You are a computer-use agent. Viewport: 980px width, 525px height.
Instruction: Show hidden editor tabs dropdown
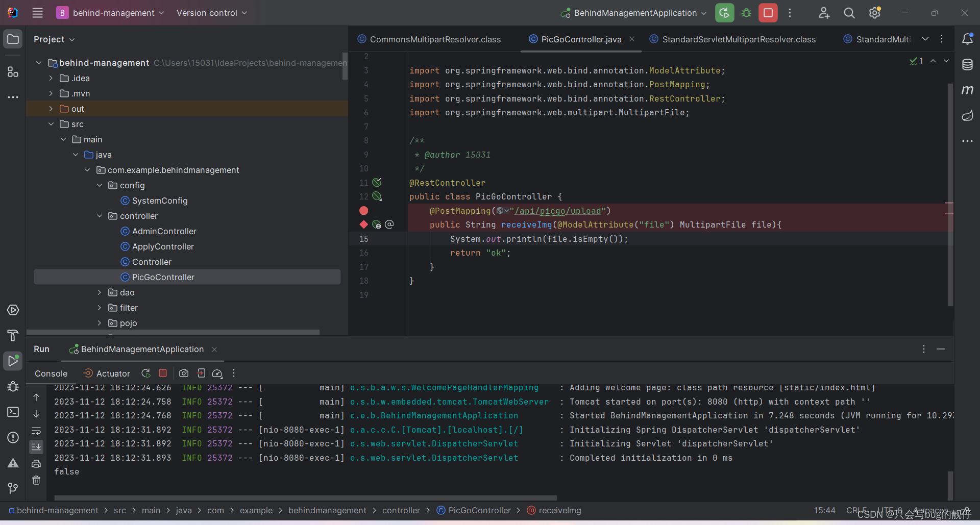[925, 39]
